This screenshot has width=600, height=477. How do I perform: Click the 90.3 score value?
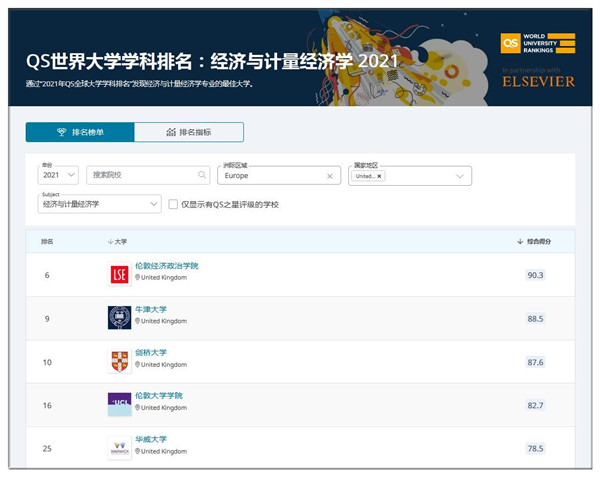click(535, 275)
